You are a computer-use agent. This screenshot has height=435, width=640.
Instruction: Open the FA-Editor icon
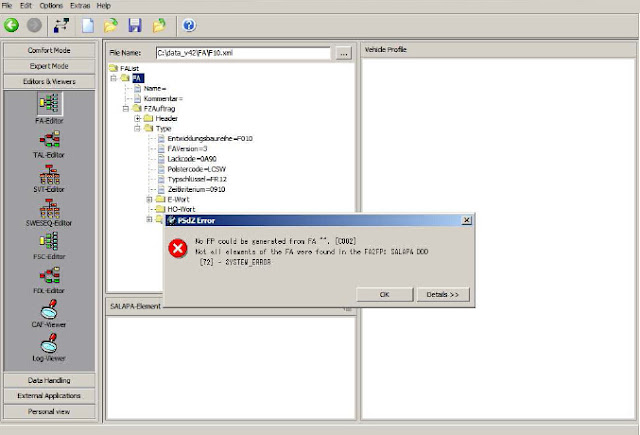tap(49, 103)
